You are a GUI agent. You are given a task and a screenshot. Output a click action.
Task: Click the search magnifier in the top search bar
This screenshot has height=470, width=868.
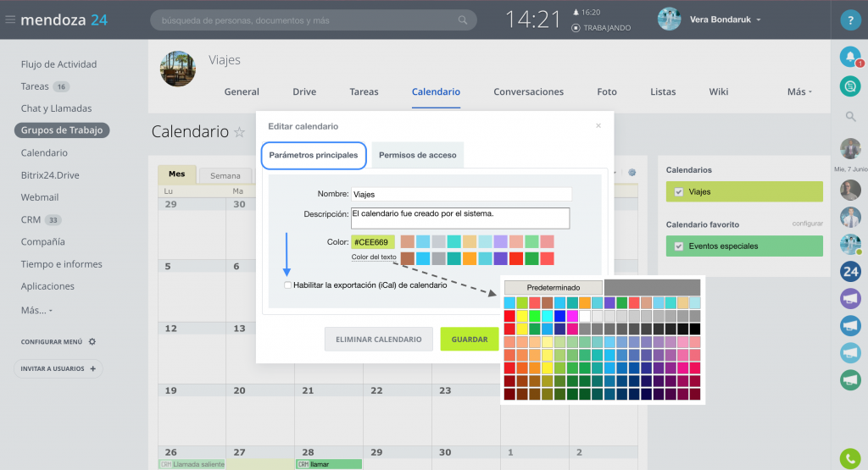(x=462, y=20)
